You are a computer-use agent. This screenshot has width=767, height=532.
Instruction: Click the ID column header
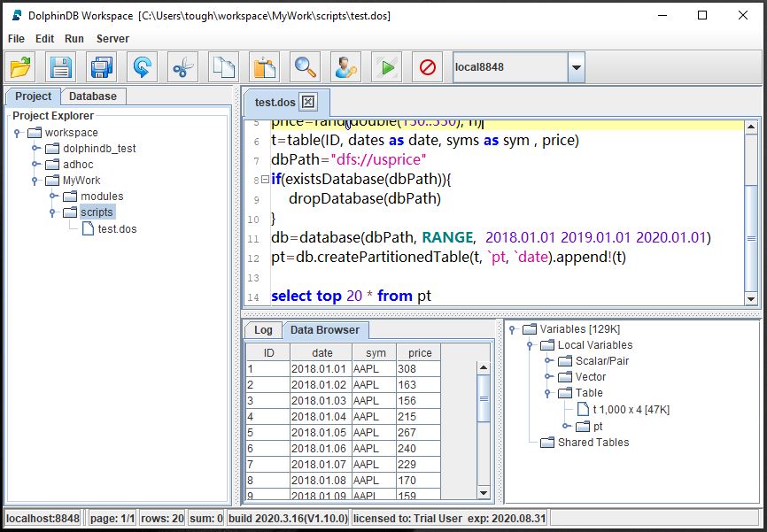pos(268,352)
